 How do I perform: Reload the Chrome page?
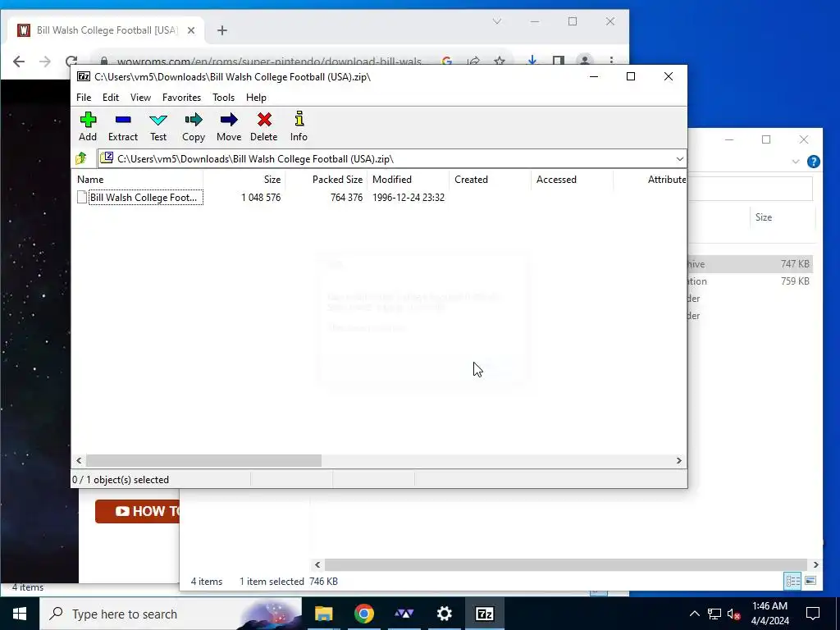71,62
